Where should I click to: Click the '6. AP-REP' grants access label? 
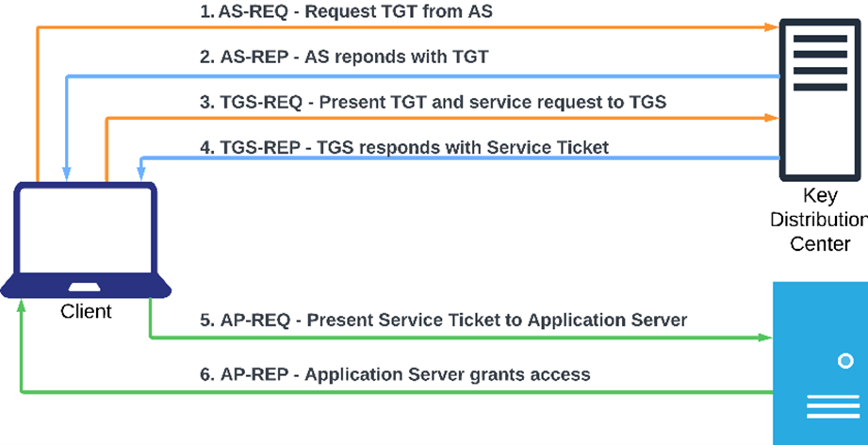pos(395,374)
